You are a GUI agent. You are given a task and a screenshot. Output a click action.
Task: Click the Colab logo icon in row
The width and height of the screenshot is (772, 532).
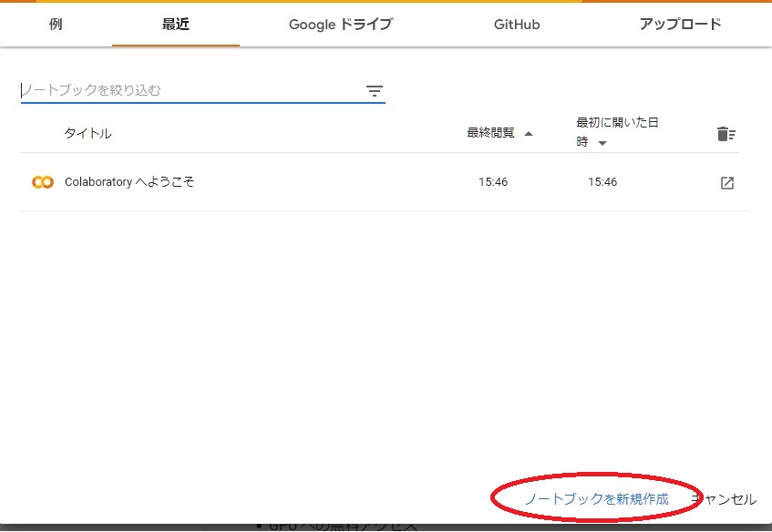pos(42,182)
